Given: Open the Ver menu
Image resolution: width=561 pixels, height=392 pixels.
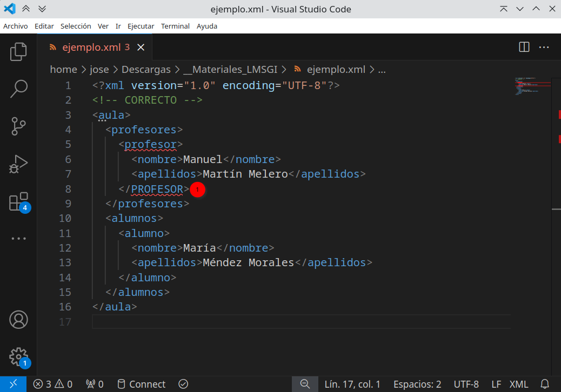Looking at the screenshot, I should [x=103, y=26].
